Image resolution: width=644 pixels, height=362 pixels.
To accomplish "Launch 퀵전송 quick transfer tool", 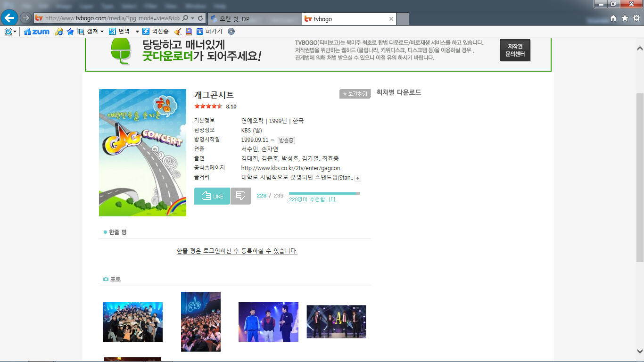I will (x=155, y=32).
